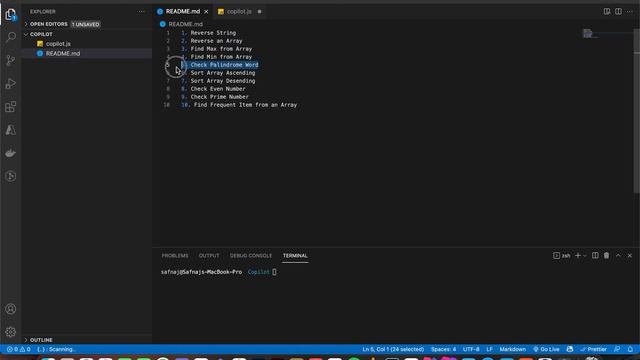Open editor More Actions menu
Viewport: 640px width, 360px height.
coord(630,11)
